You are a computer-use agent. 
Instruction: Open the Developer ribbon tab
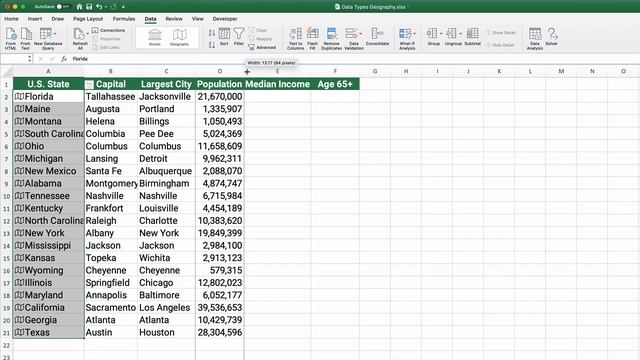point(225,19)
